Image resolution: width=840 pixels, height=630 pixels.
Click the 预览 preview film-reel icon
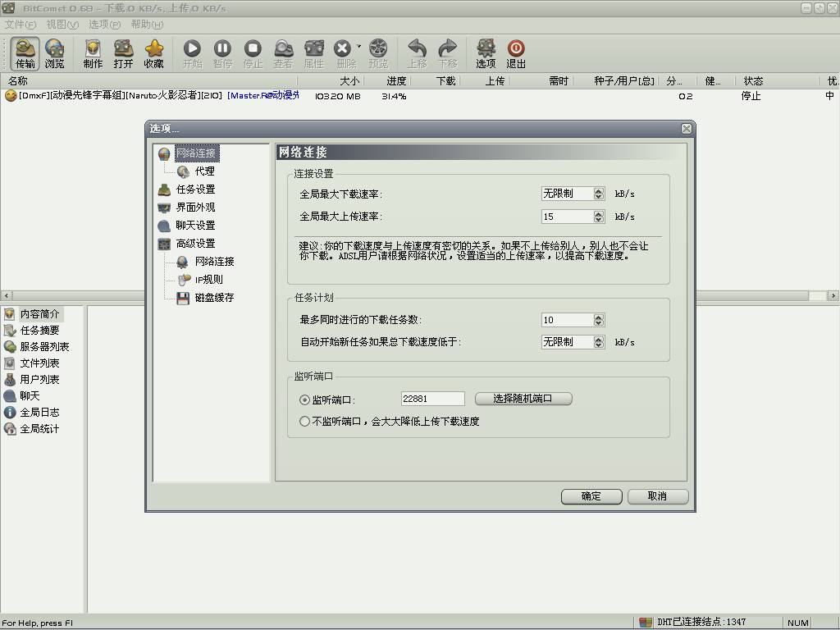pos(378,53)
